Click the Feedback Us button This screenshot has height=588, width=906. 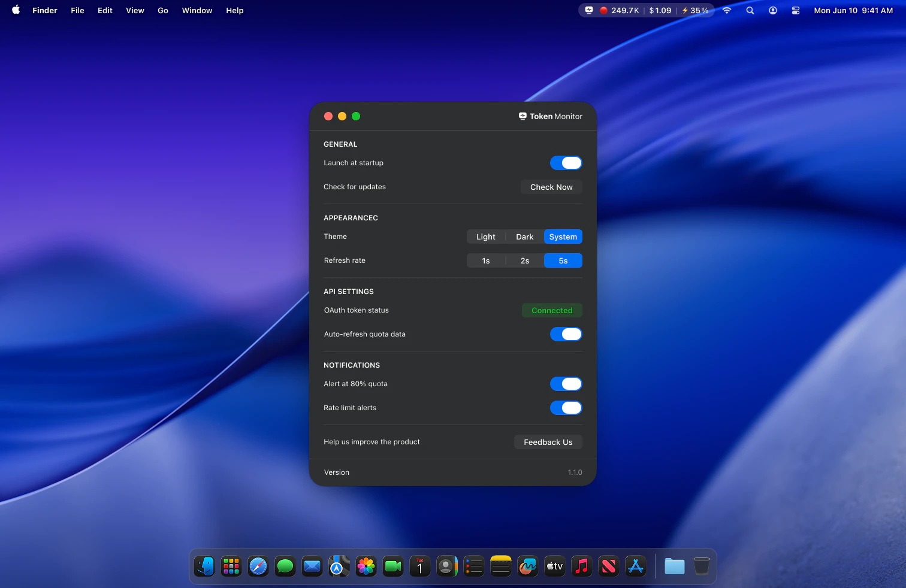[548, 442]
